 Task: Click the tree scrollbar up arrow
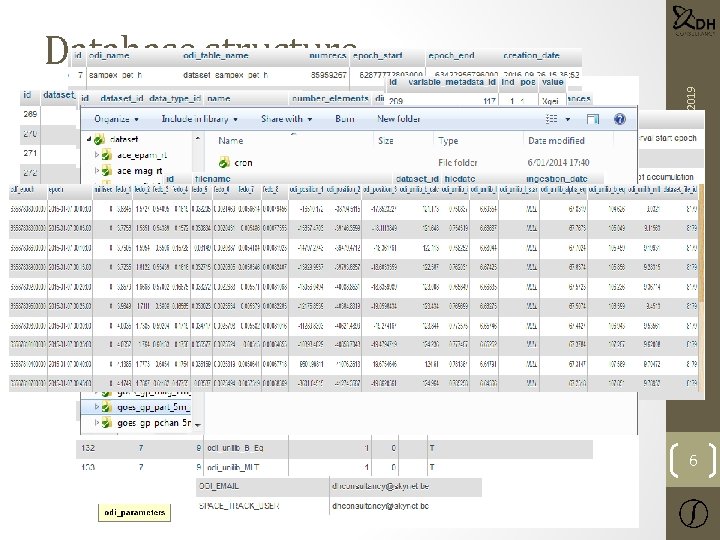pyautogui.click(x=198, y=138)
